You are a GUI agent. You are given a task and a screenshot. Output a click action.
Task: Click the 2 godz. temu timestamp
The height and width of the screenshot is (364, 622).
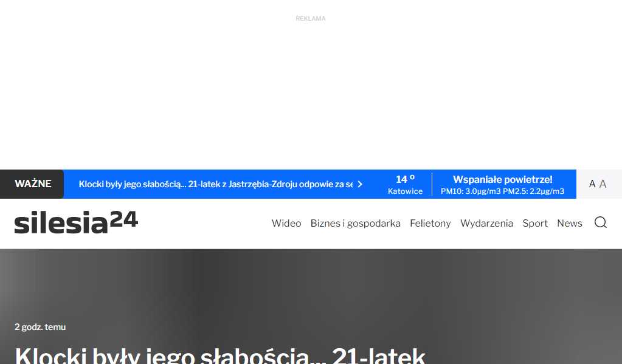tap(40, 327)
